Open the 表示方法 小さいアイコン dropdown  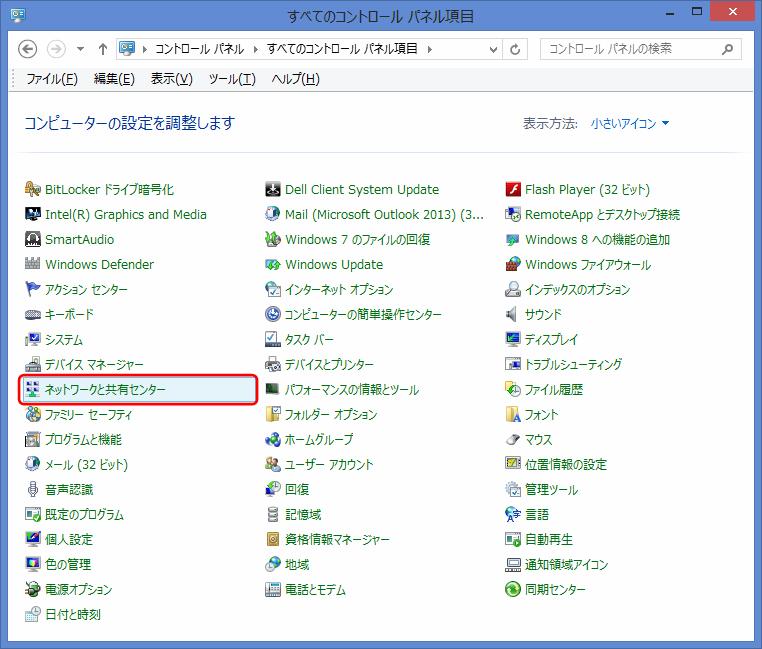click(x=630, y=123)
